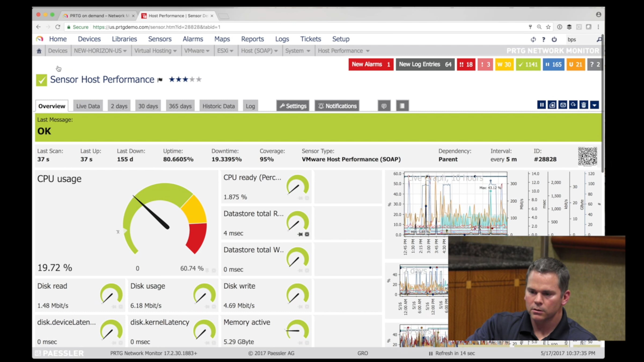
Task: Open the Setup main menu
Action: click(x=341, y=39)
